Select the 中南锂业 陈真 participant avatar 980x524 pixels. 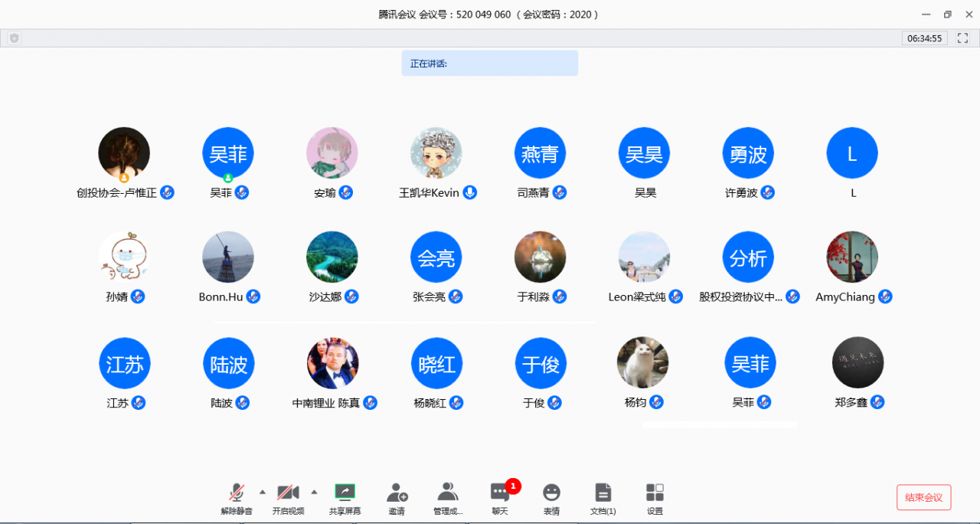(333, 363)
